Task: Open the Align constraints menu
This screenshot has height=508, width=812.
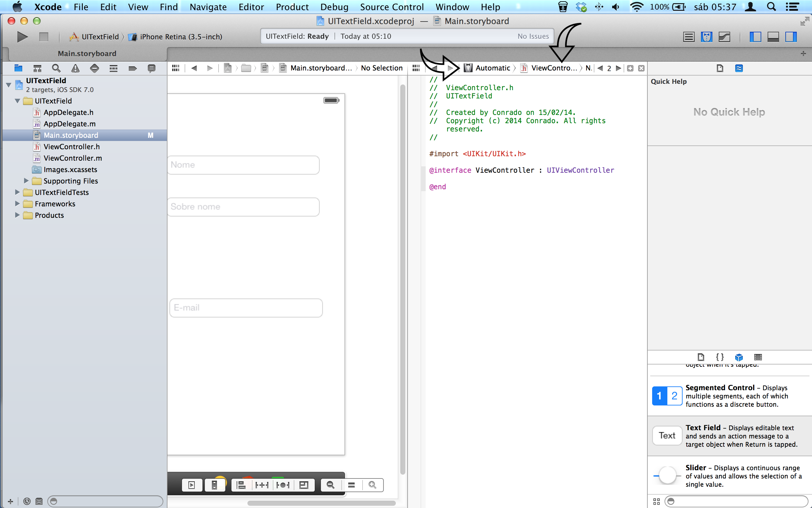Action: click(x=241, y=485)
